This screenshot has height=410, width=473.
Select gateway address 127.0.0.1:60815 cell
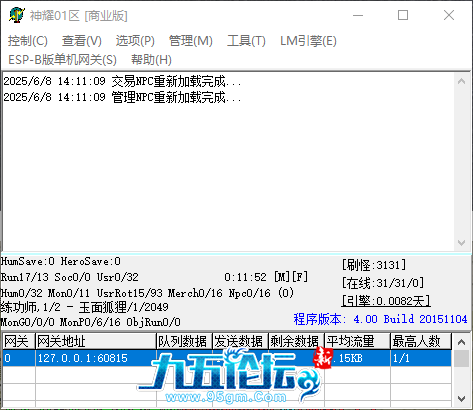pos(96,358)
